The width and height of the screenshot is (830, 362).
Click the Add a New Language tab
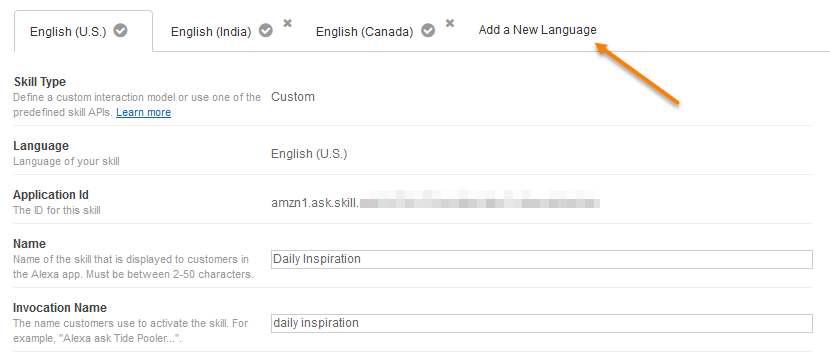point(537,30)
